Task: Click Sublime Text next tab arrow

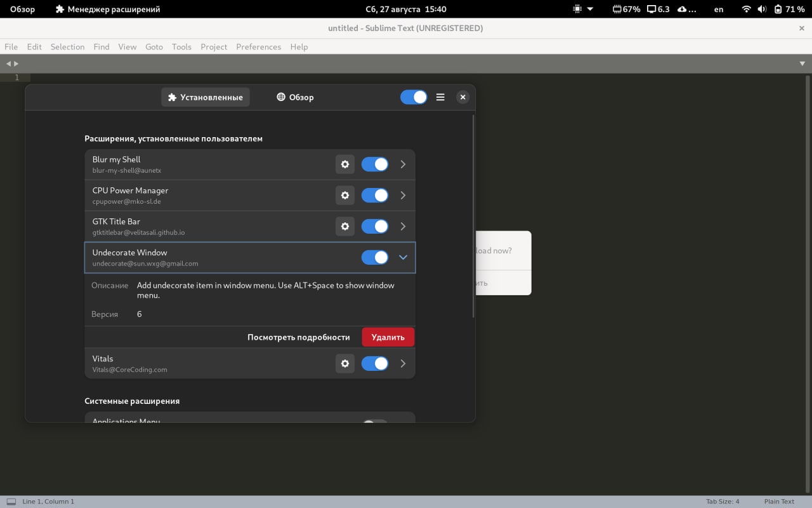Action: [16, 63]
